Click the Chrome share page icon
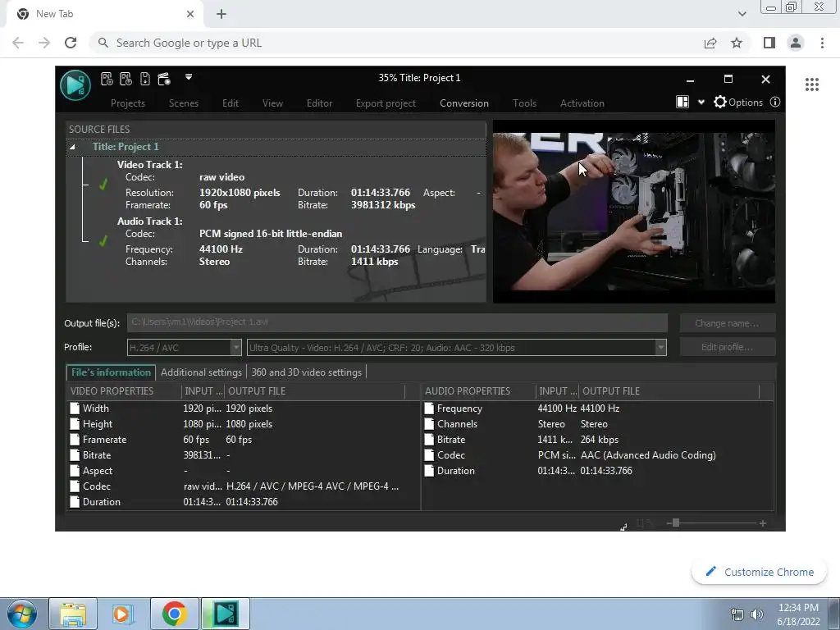 pyautogui.click(x=710, y=43)
